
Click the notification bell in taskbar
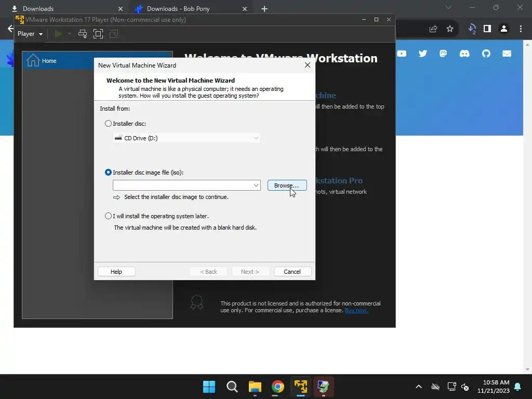(x=518, y=387)
